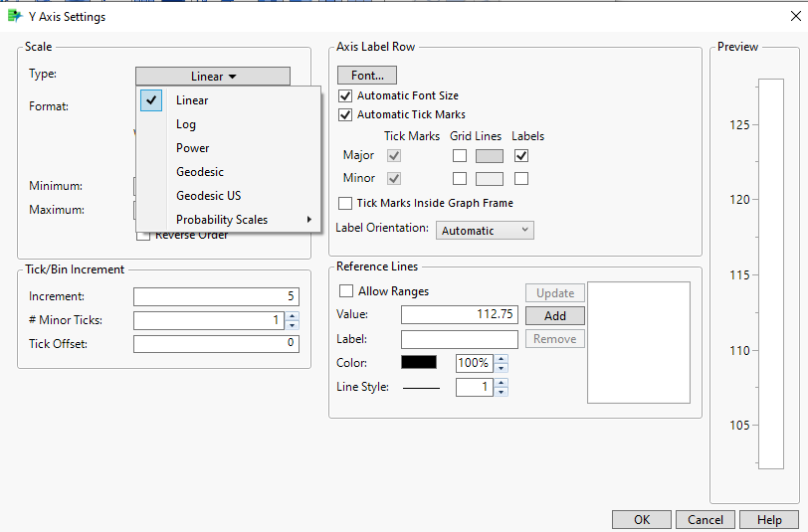Open the Type dropdown showing Linear
This screenshot has width=808, height=532.
tap(213, 77)
